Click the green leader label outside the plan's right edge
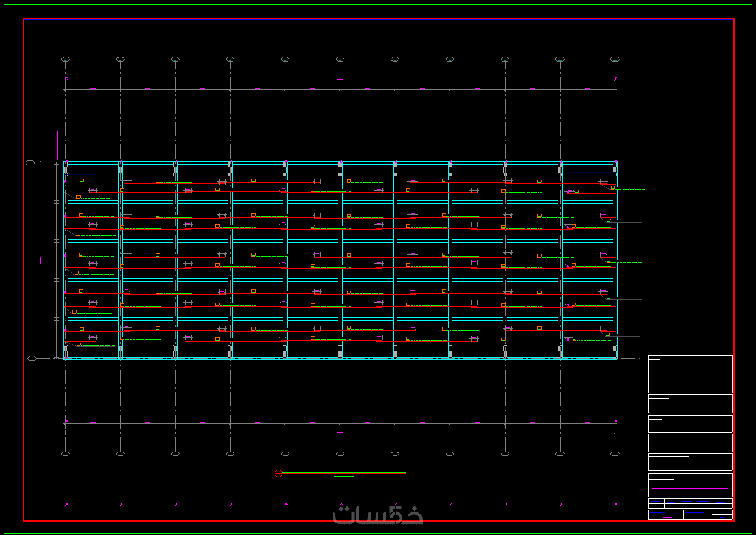 pyautogui.click(x=629, y=189)
